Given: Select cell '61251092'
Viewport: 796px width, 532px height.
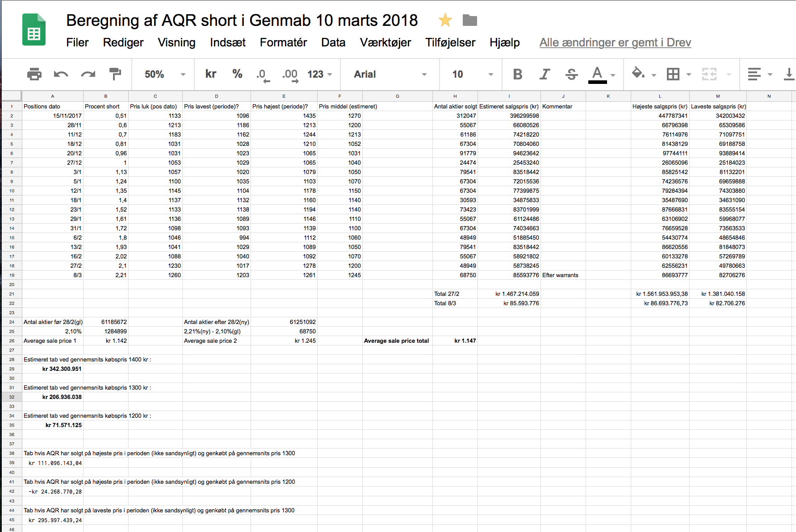Looking at the screenshot, I should pyautogui.click(x=284, y=322).
